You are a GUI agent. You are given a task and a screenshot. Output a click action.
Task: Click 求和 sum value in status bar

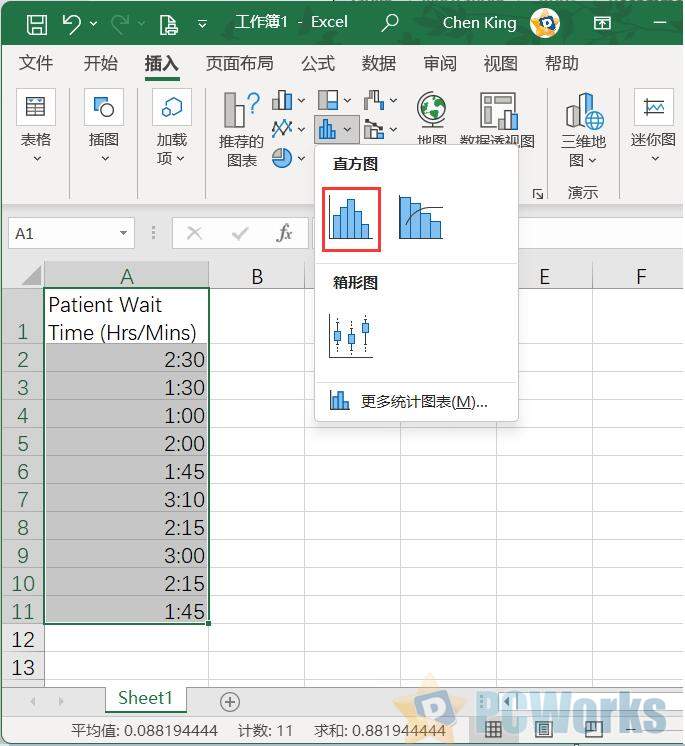pos(379,730)
